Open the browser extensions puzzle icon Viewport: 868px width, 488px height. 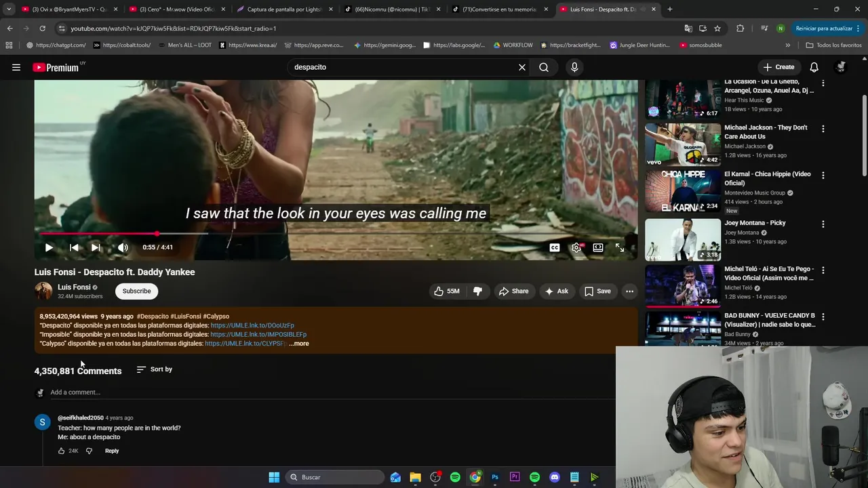(740, 28)
